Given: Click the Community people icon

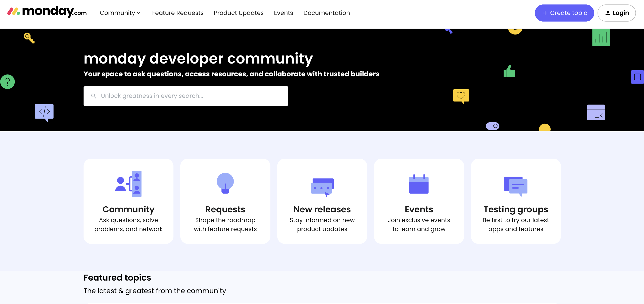Looking at the screenshot, I should click(x=129, y=184).
